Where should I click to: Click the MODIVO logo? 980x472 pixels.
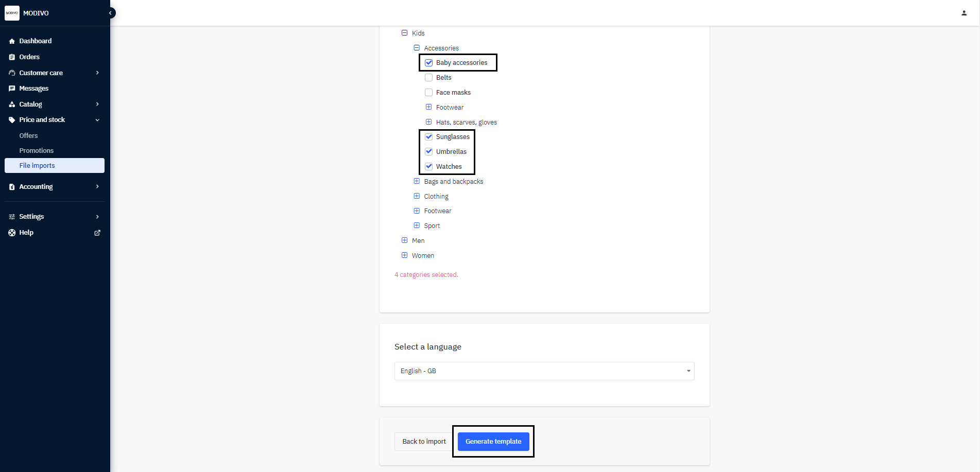point(12,13)
